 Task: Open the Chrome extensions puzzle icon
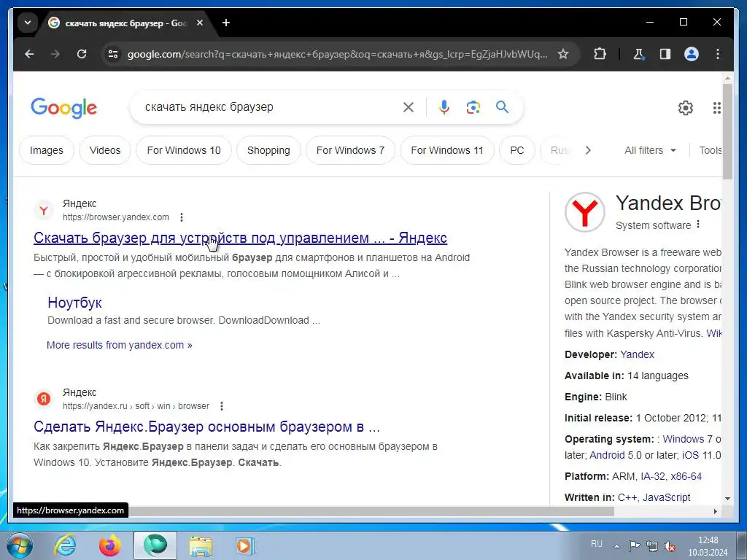[600, 54]
